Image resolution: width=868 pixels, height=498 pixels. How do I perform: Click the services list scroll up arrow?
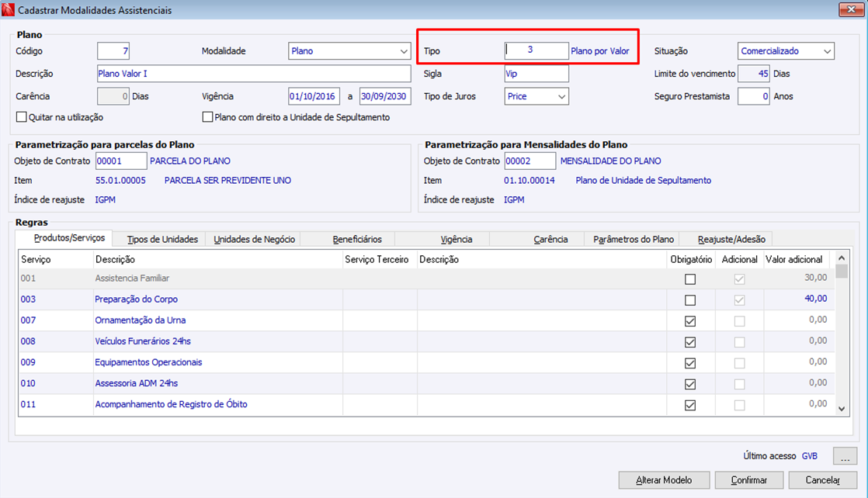(842, 258)
